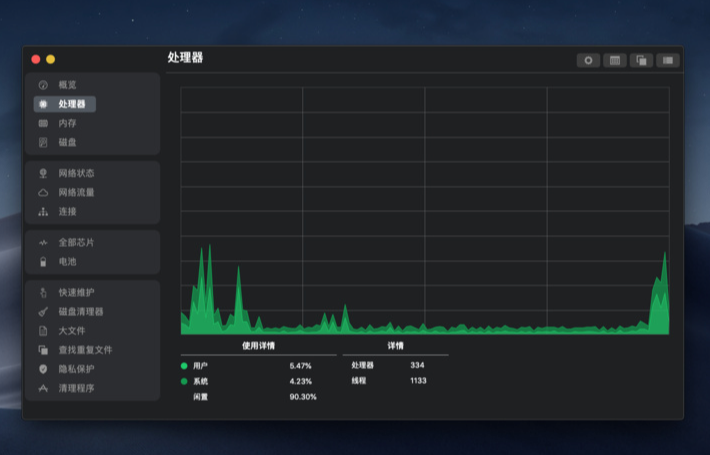Select 内存 memory in the sidebar
The width and height of the screenshot is (710, 455).
[x=67, y=123]
